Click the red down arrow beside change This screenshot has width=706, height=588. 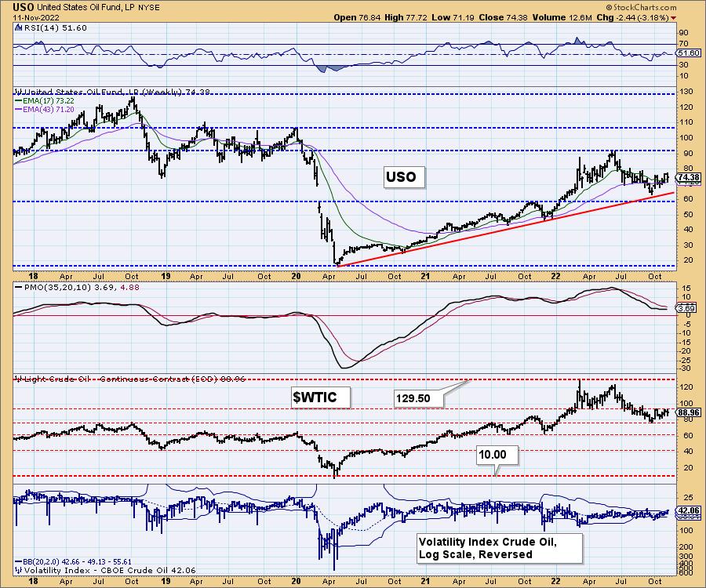coord(674,18)
